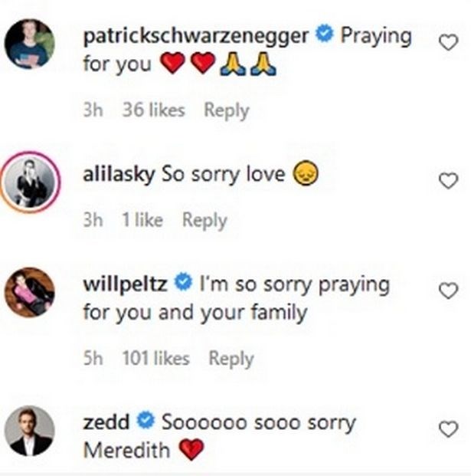Image resolution: width=471 pixels, height=476 pixels.
Task: Reply to patrickschwarzenegger's comment
Action: [x=226, y=110]
